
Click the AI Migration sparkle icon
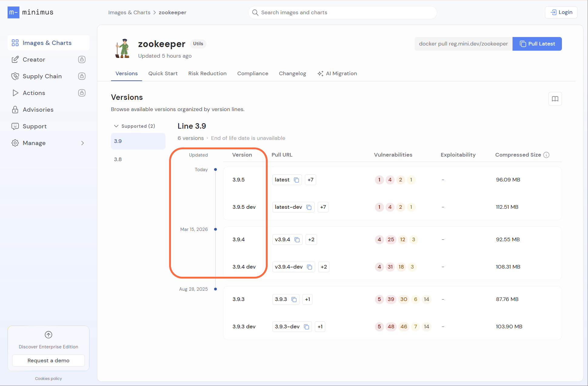(320, 74)
